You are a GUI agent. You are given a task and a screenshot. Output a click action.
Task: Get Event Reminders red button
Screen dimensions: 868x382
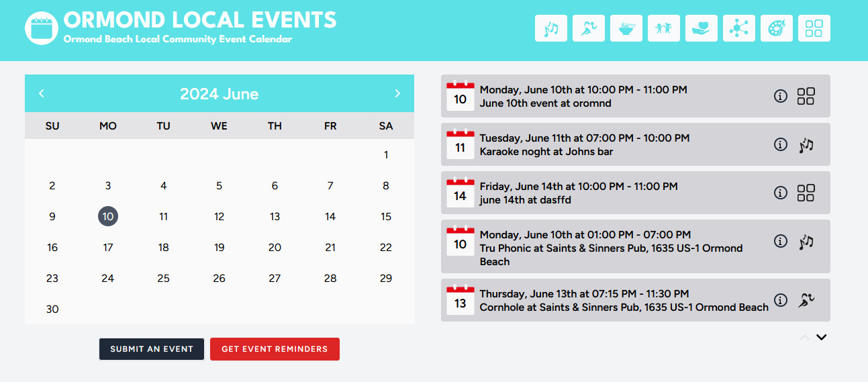pyautogui.click(x=275, y=349)
